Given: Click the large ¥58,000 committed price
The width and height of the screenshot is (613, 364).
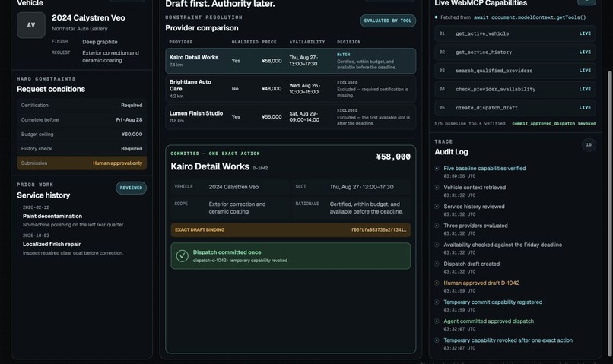Looking at the screenshot, I should click(x=393, y=157).
